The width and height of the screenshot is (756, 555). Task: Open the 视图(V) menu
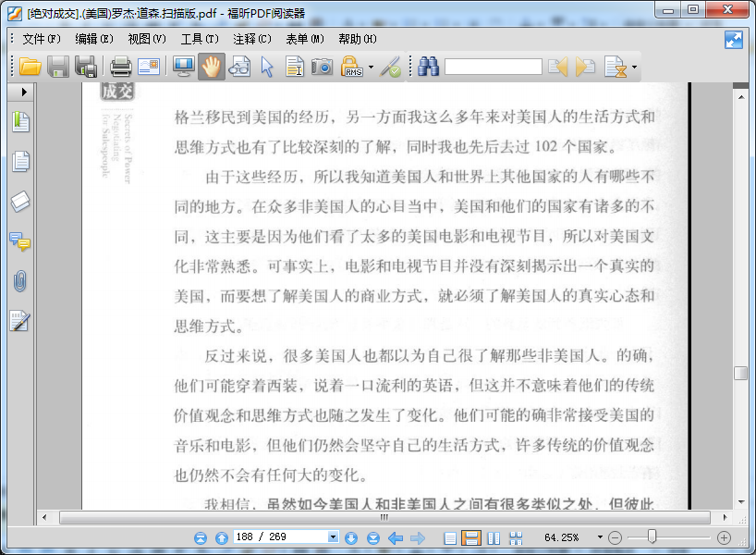click(x=147, y=39)
